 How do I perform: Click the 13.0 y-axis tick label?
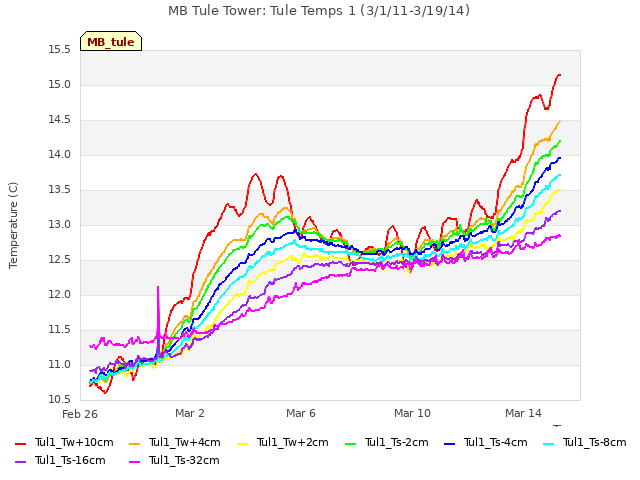coord(60,224)
